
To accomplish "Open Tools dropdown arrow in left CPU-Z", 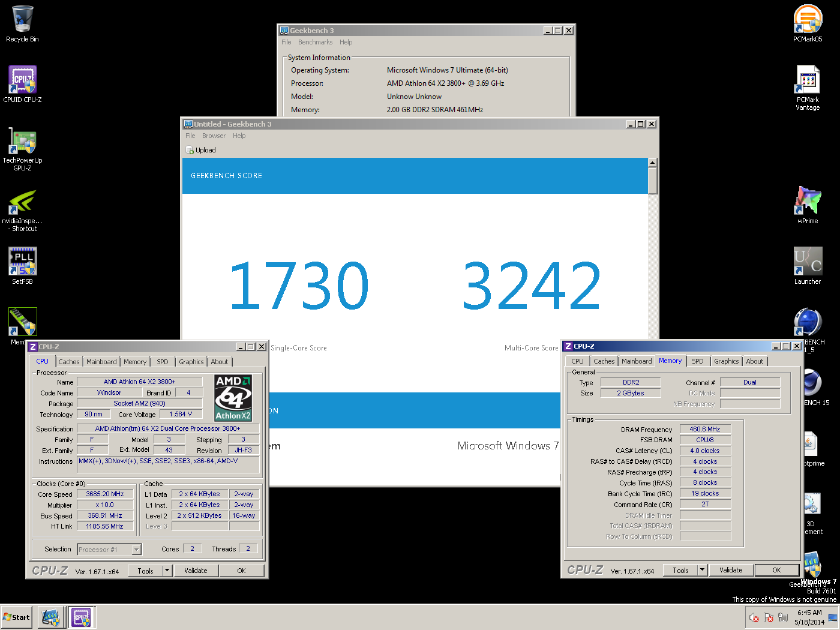I will point(167,571).
